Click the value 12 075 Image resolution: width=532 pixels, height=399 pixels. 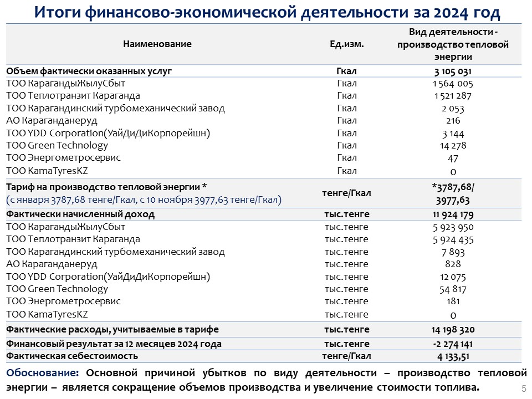453,277
